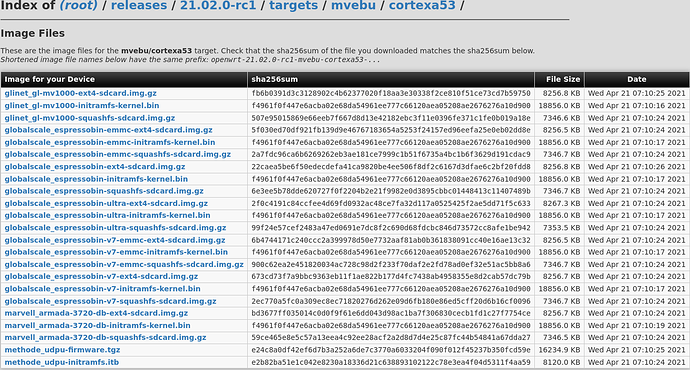This screenshot has width=690, height=370.
Task: Open globalscale_espressobin-ultra-squashfs-sdcard.img.gz link
Action: coord(115,227)
